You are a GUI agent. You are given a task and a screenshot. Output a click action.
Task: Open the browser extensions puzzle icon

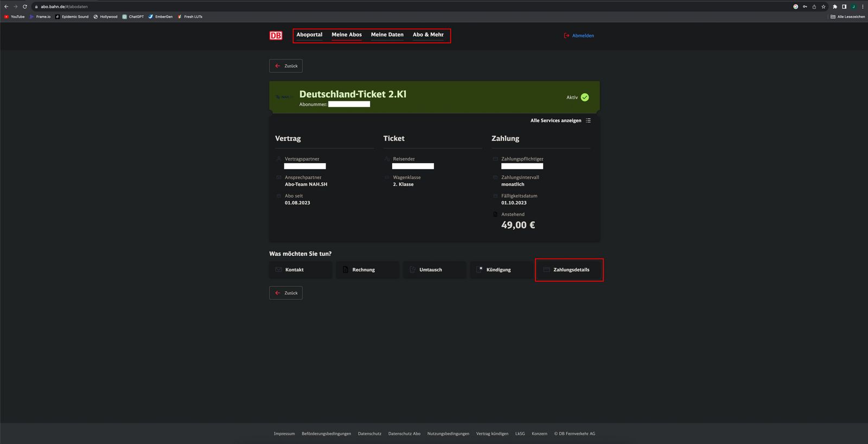click(x=835, y=7)
